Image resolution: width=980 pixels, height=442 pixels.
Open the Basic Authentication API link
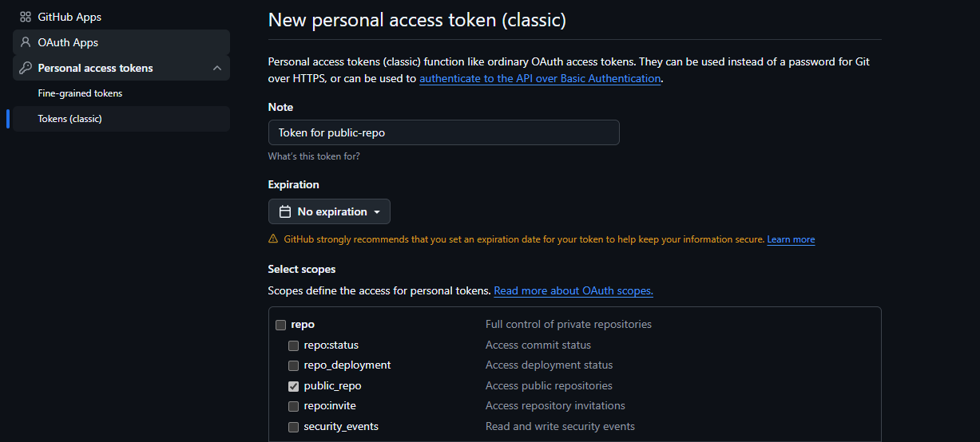540,79
